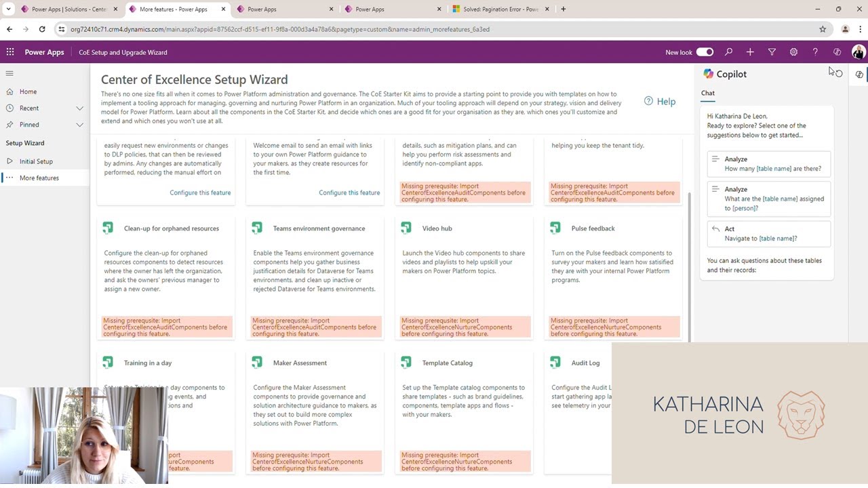Open the question mark help icon in the header
Image resolution: width=868 pixels, height=488 pixels.
pyautogui.click(x=815, y=52)
